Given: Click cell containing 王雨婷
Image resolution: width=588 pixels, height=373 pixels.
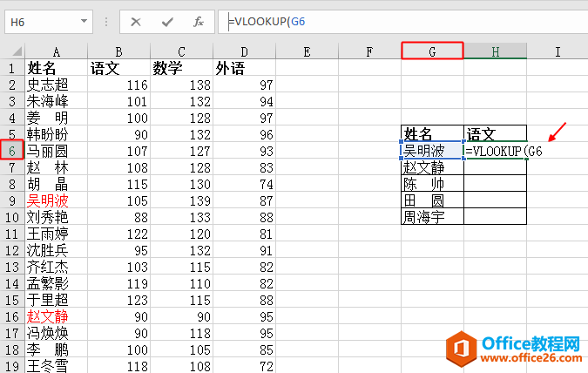Looking at the screenshot, I should pos(57,234).
